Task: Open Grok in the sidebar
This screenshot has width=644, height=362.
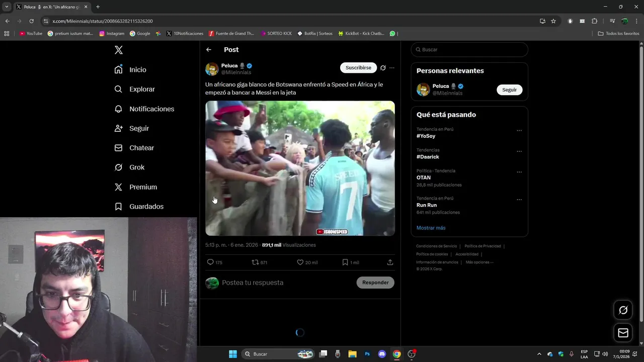Action: click(x=129, y=167)
